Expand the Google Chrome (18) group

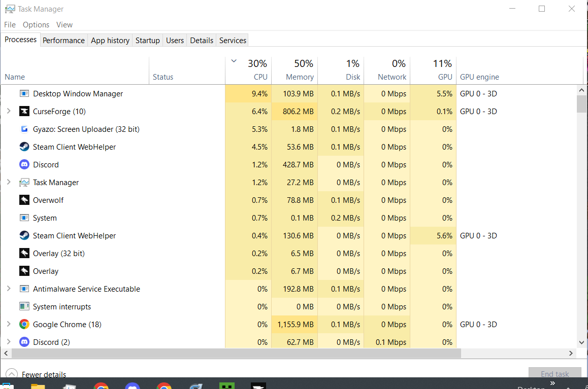[x=9, y=324]
